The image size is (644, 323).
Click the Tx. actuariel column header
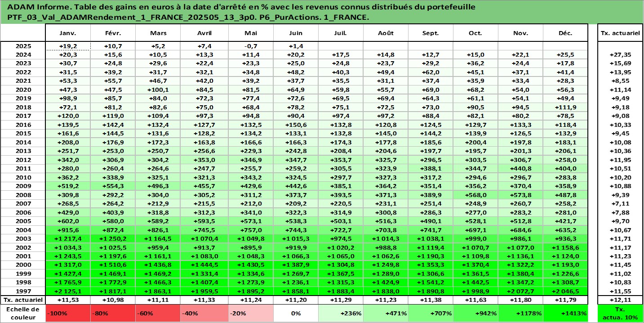(x=620, y=33)
